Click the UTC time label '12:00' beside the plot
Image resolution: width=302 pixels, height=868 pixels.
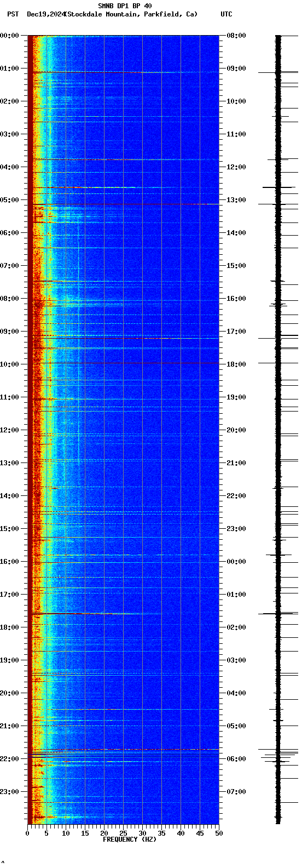pyautogui.click(x=236, y=167)
